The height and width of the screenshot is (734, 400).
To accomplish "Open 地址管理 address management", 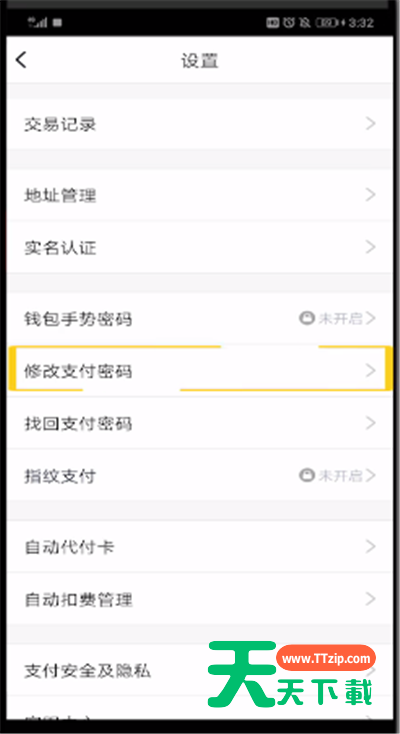I will 200,195.
